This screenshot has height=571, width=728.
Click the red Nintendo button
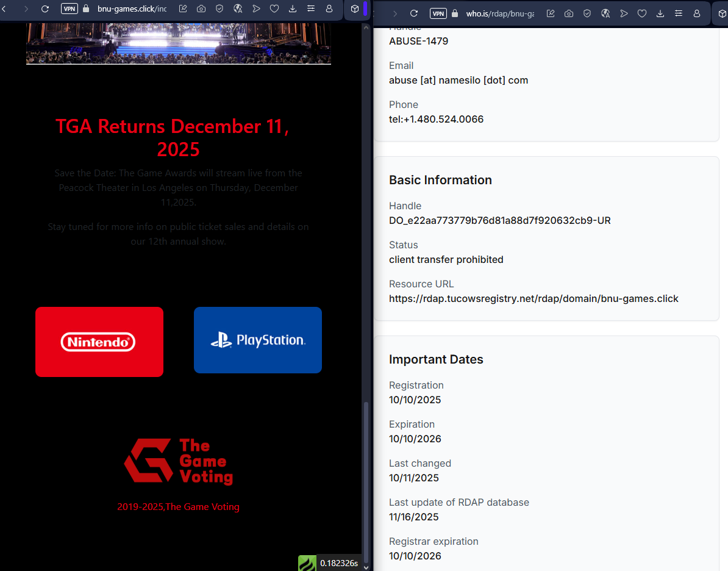[99, 342]
